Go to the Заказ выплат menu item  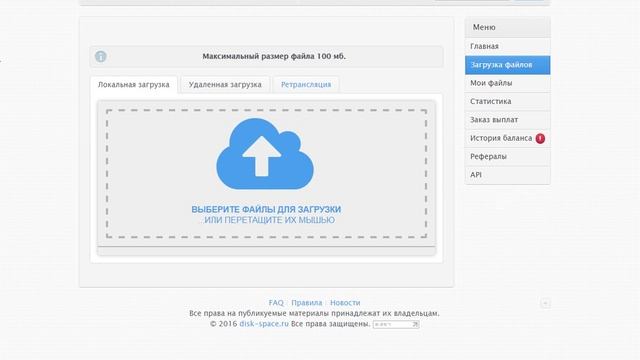point(507,120)
